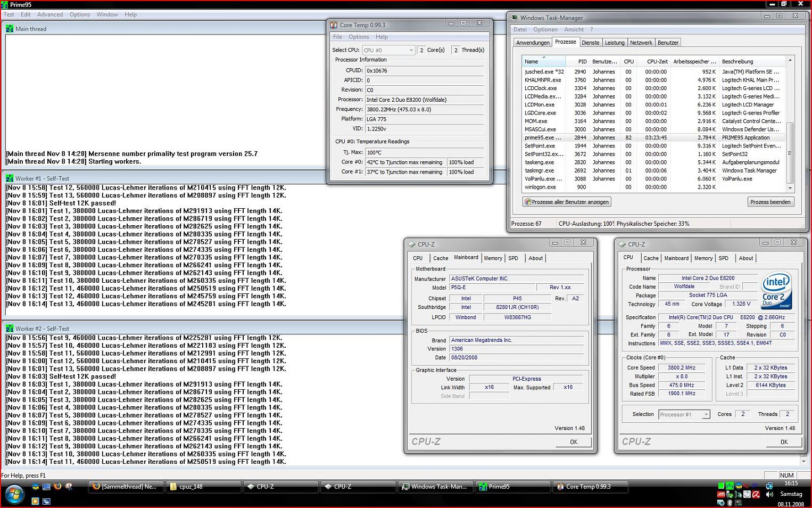Open About tab in CPU-Z Mainboard window
This screenshot has height=508, width=812.
pos(536,258)
